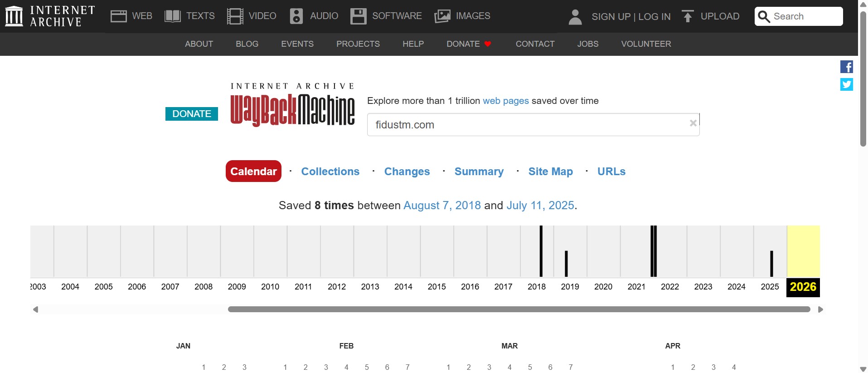Image resolution: width=868 pixels, height=373 pixels.
Task: Click the Upload arrow icon
Action: (688, 16)
